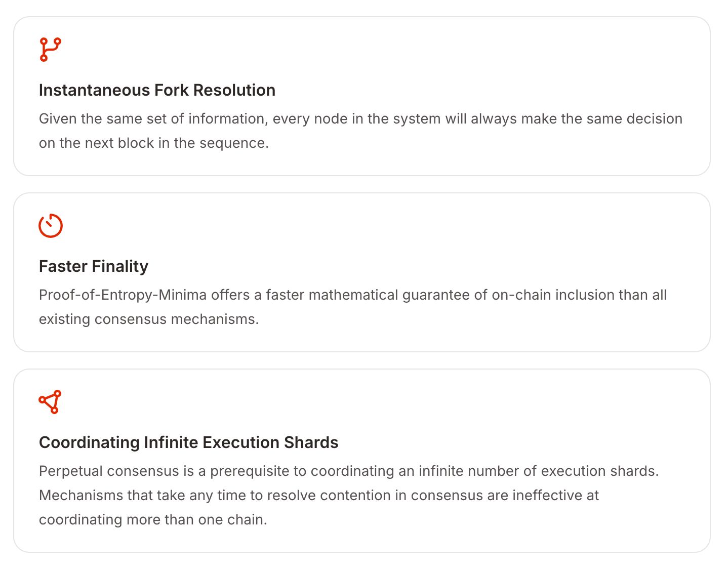Click the word "Shards" in the third heading
This screenshot has width=728, height=570.
point(311,442)
